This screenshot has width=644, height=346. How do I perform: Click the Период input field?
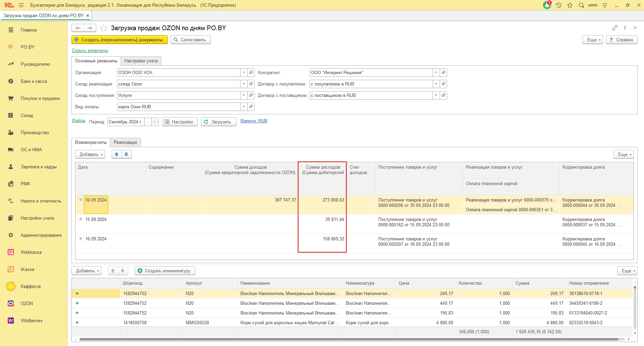(x=126, y=122)
